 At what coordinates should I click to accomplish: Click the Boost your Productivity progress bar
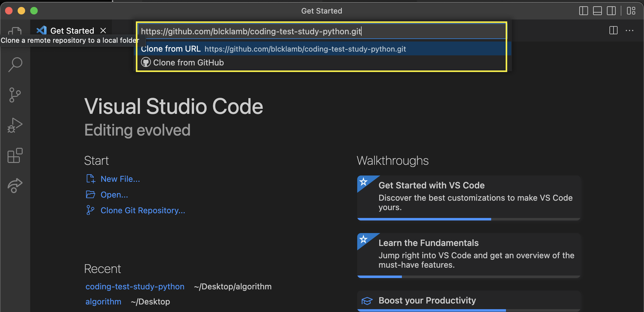(x=469, y=310)
